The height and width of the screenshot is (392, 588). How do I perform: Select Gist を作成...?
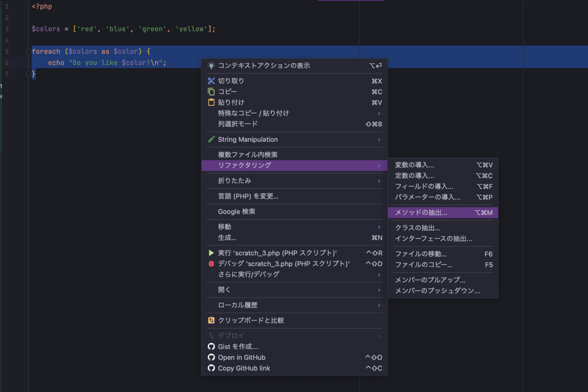tap(294, 346)
